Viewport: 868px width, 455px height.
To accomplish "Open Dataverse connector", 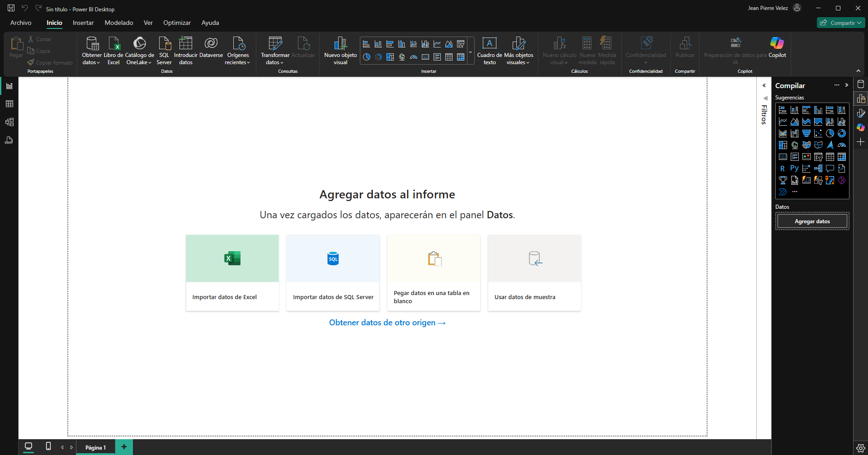I will click(x=211, y=47).
